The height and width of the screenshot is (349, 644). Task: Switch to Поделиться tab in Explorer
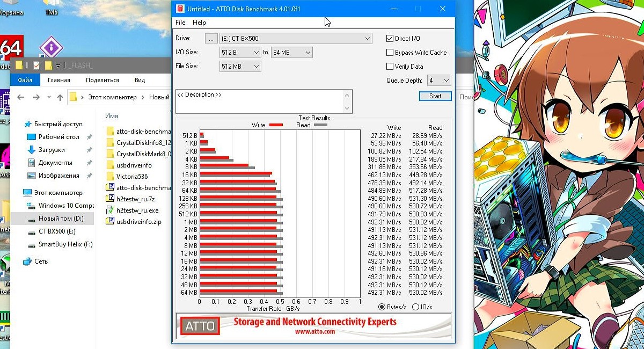coord(103,80)
